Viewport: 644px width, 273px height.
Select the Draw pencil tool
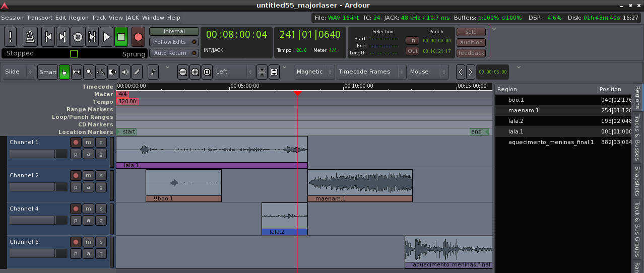(x=137, y=72)
